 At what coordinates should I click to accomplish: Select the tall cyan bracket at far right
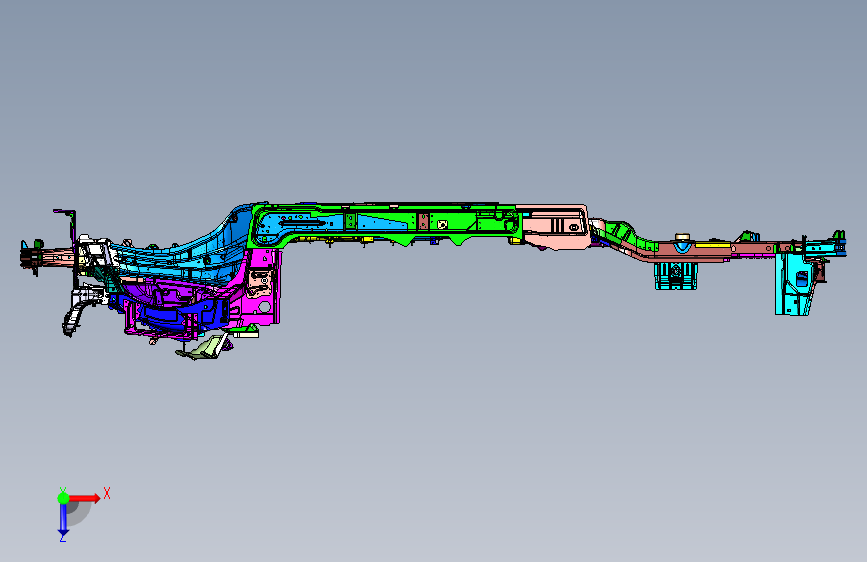point(795,285)
